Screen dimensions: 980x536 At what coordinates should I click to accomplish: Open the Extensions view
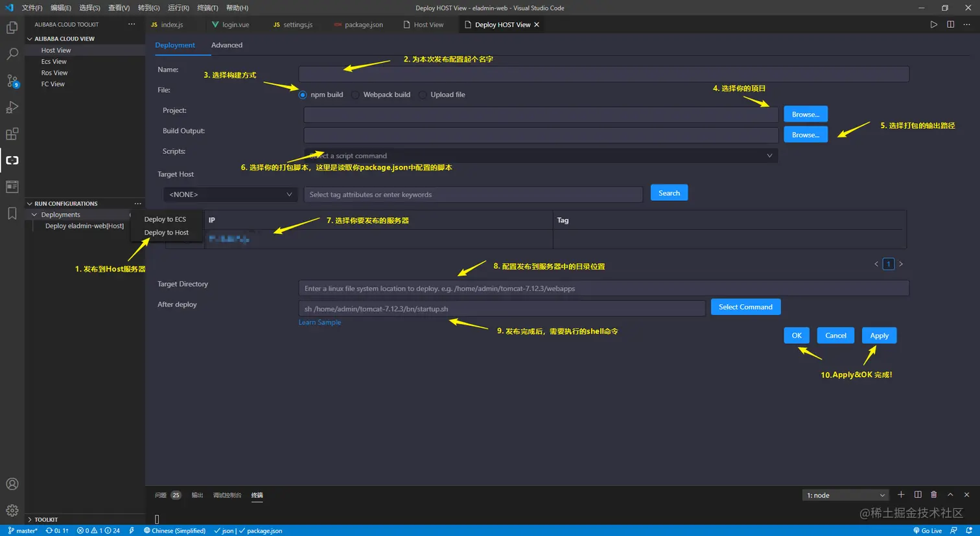click(12, 134)
